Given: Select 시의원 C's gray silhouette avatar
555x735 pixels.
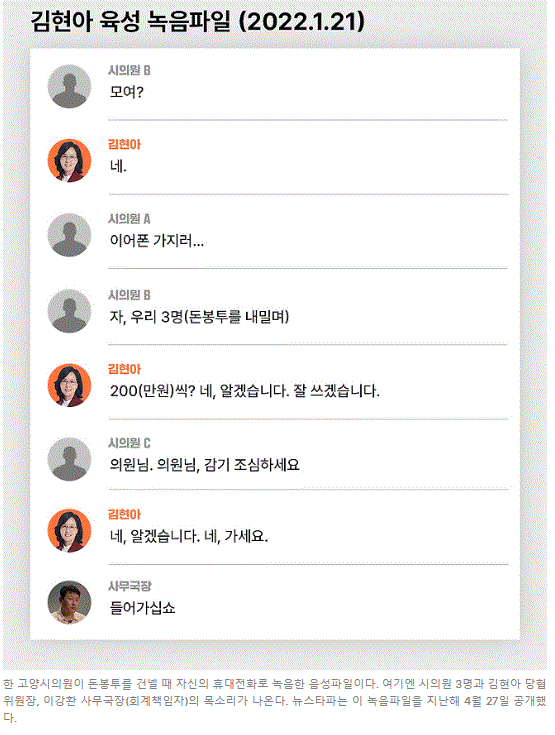Looking at the screenshot, I should click(69, 459).
